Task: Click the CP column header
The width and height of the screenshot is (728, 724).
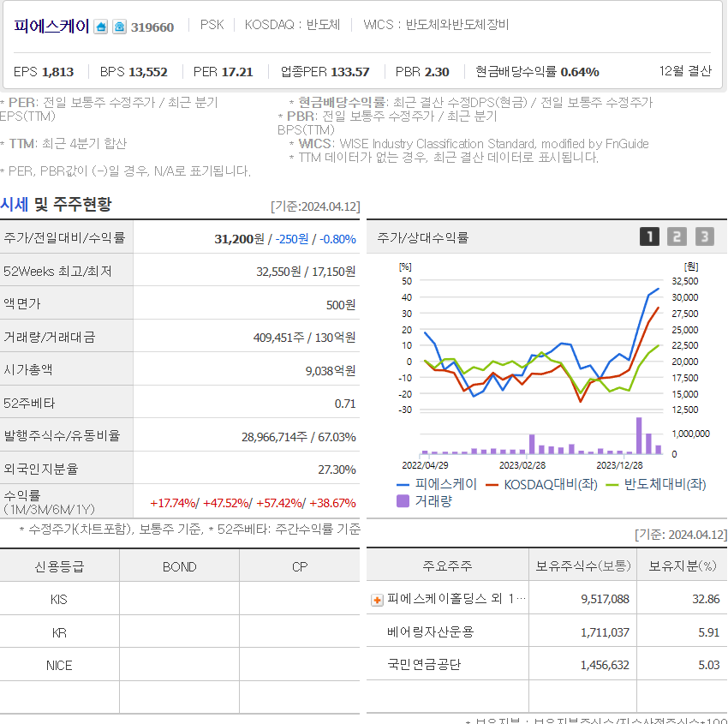Action: point(300,566)
